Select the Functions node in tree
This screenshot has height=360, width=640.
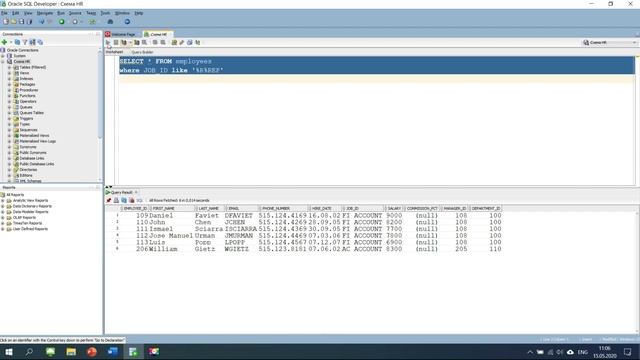click(27, 96)
